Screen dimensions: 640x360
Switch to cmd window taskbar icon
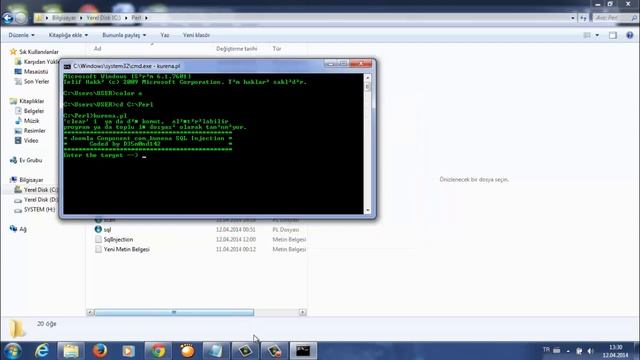pyautogui.click(x=303, y=351)
